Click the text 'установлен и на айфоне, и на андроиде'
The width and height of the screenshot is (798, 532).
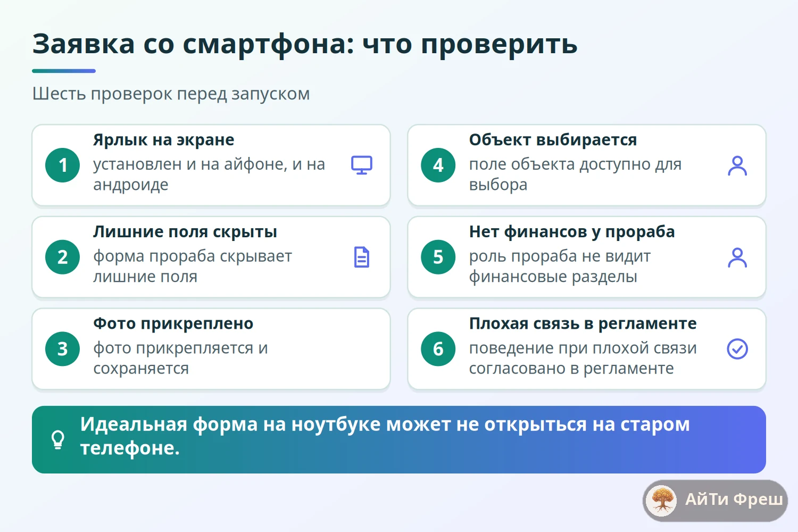(x=209, y=174)
